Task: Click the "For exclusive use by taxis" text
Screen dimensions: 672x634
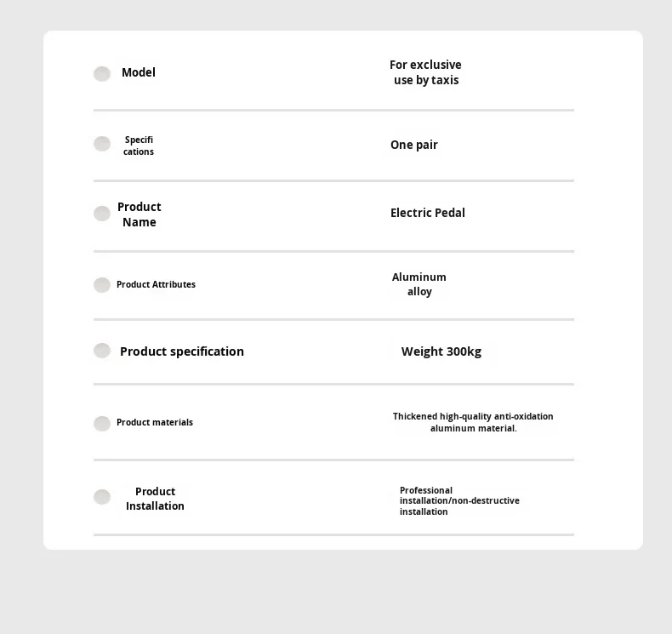Action: coord(425,72)
